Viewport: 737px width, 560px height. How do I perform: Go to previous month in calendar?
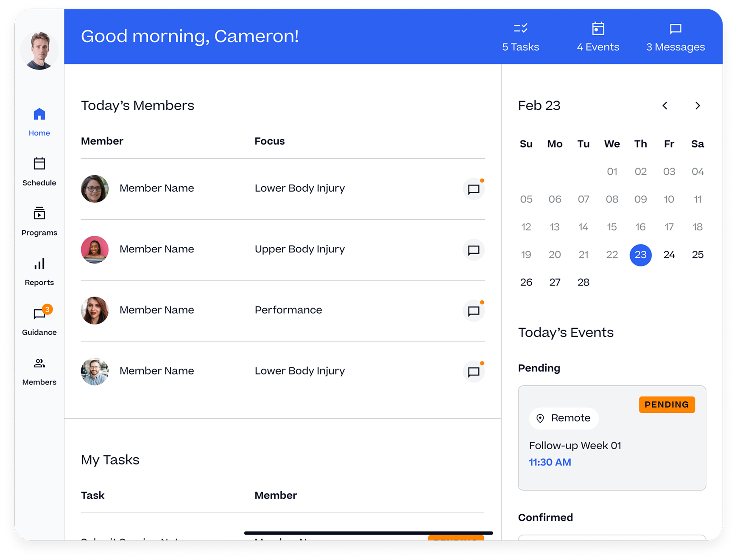(x=665, y=106)
